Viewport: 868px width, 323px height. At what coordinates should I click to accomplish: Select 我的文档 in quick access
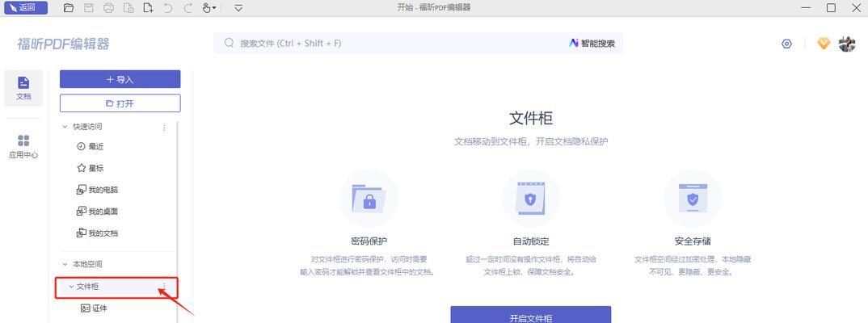(x=97, y=233)
